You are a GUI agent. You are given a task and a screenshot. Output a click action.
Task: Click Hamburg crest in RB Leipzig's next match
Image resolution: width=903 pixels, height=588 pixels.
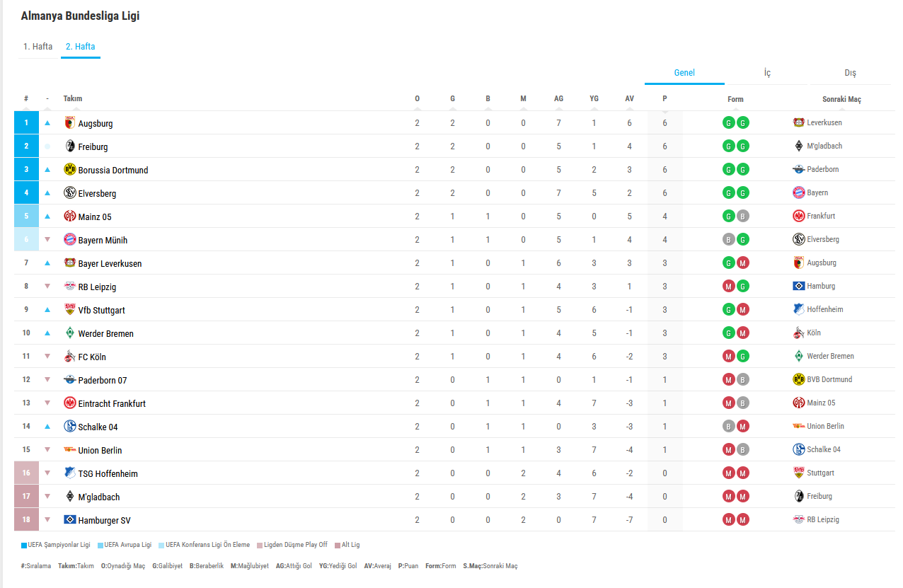tap(799, 286)
